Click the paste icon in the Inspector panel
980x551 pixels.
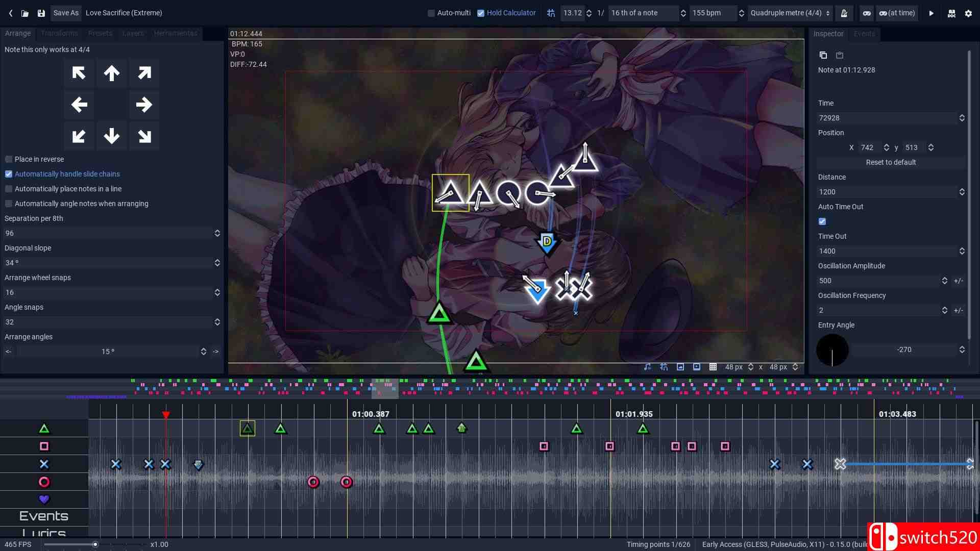[x=839, y=55]
